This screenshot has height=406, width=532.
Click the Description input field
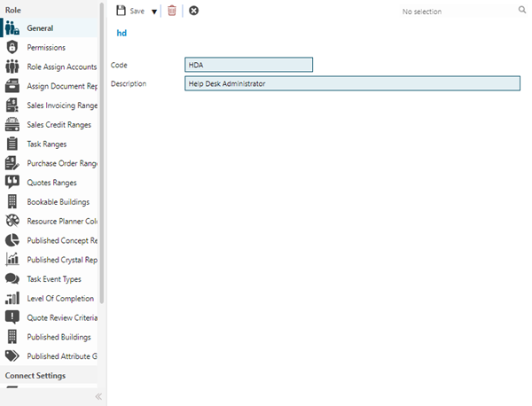pos(352,83)
